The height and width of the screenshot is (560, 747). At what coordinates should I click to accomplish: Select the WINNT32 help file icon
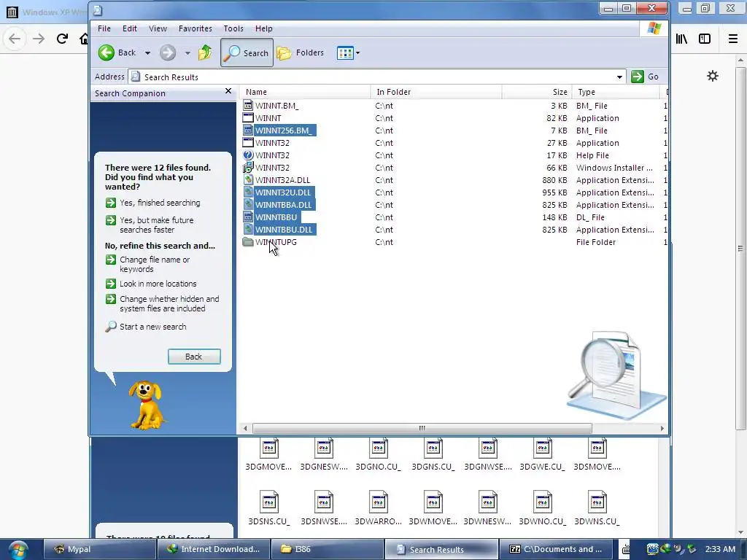point(248,155)
